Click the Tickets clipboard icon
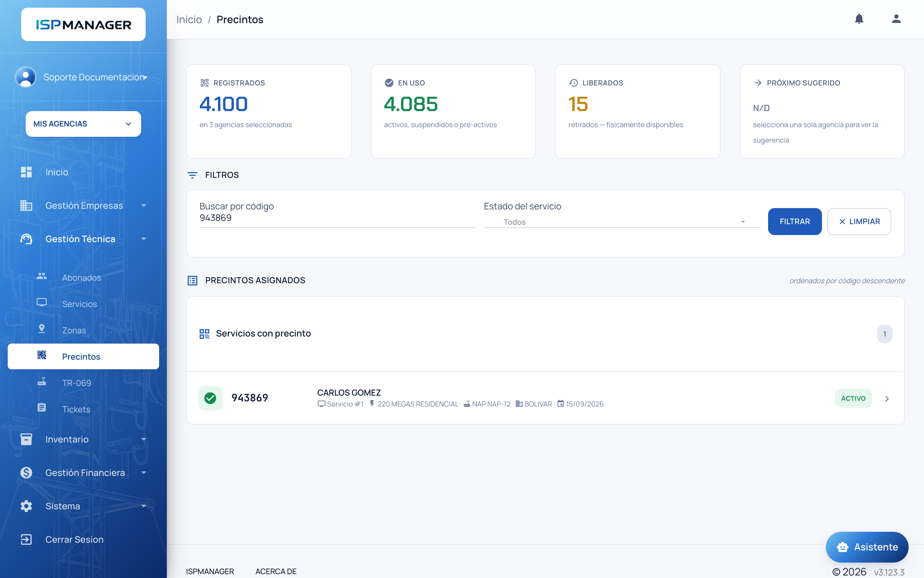The image size is (924, 578). 42,407
